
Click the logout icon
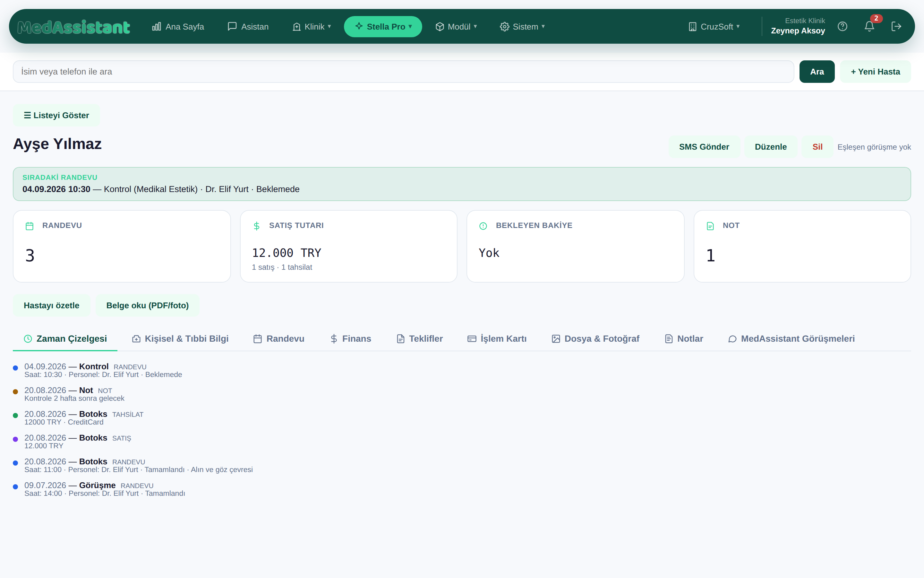(896, 26)
